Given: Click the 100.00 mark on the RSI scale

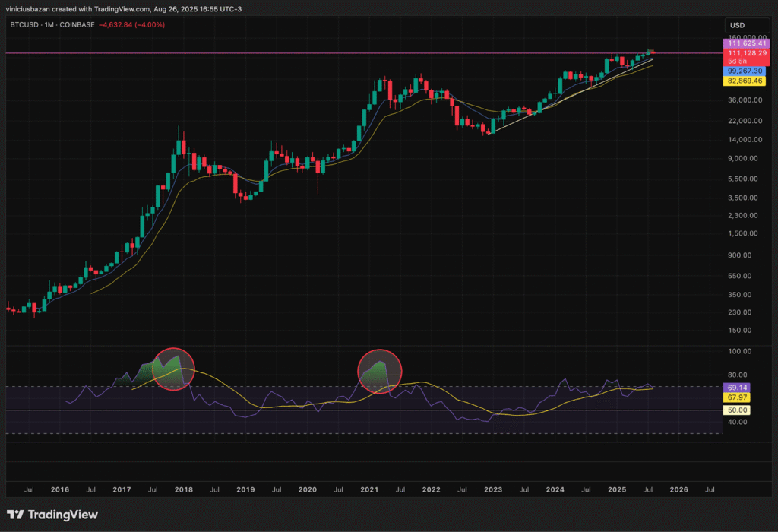Looking at the screenshot, I should 739,351.
